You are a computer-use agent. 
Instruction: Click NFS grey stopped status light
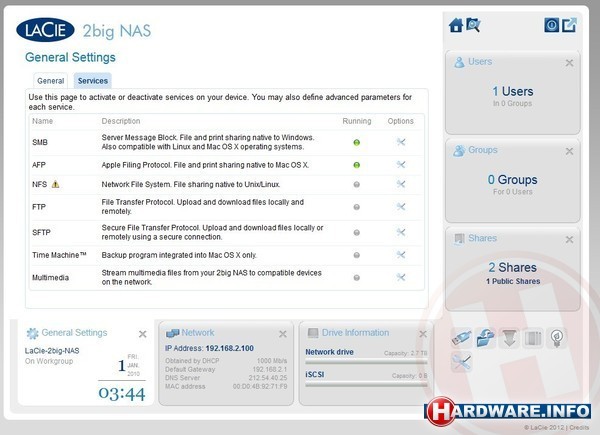(x=356, y=184)
